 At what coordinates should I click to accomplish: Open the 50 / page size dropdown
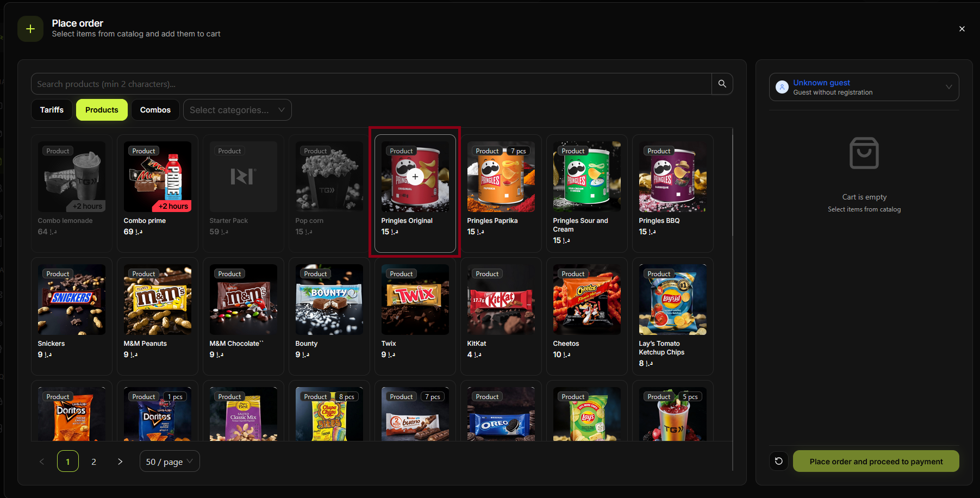(169, 462)
